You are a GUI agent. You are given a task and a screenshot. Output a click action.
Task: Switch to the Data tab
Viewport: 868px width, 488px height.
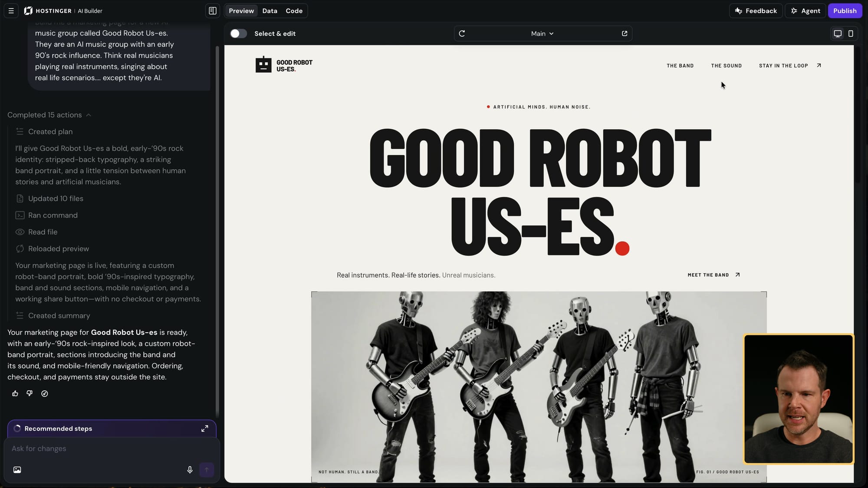coord(270,11)
